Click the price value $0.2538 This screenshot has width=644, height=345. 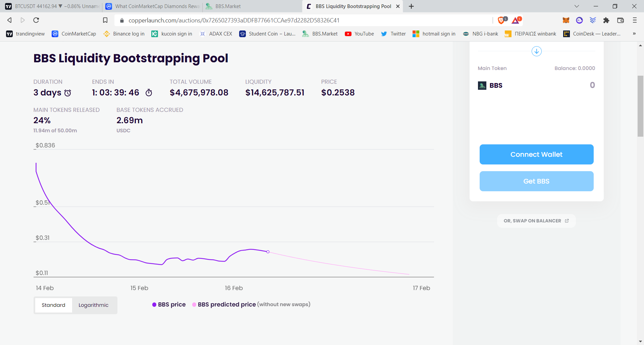coord(338,93)
